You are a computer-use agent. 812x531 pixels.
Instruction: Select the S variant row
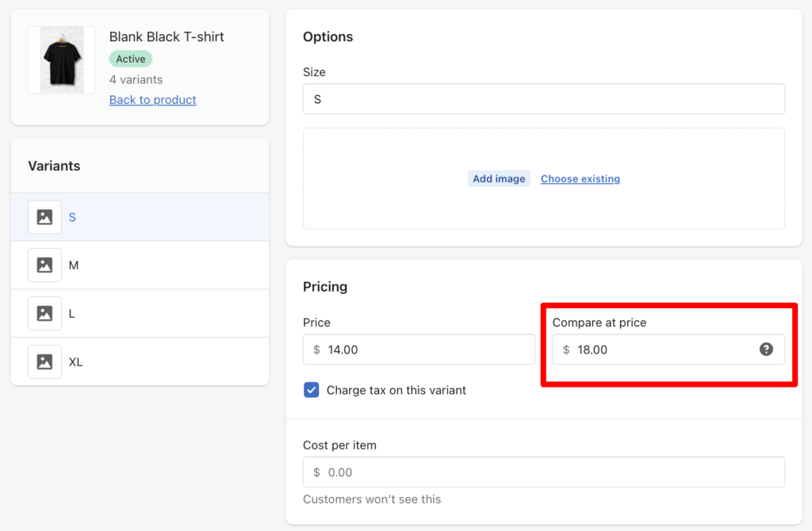[x=140, y=217]
